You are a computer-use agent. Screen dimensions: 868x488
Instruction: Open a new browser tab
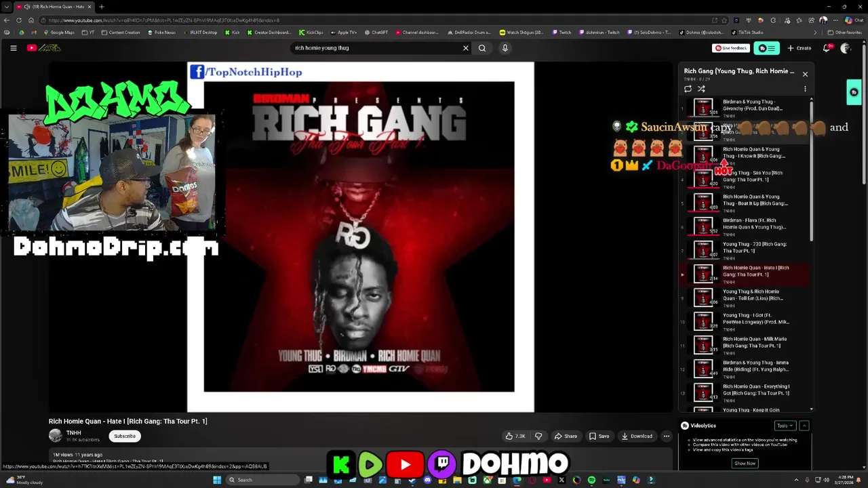tap(101, 7)
